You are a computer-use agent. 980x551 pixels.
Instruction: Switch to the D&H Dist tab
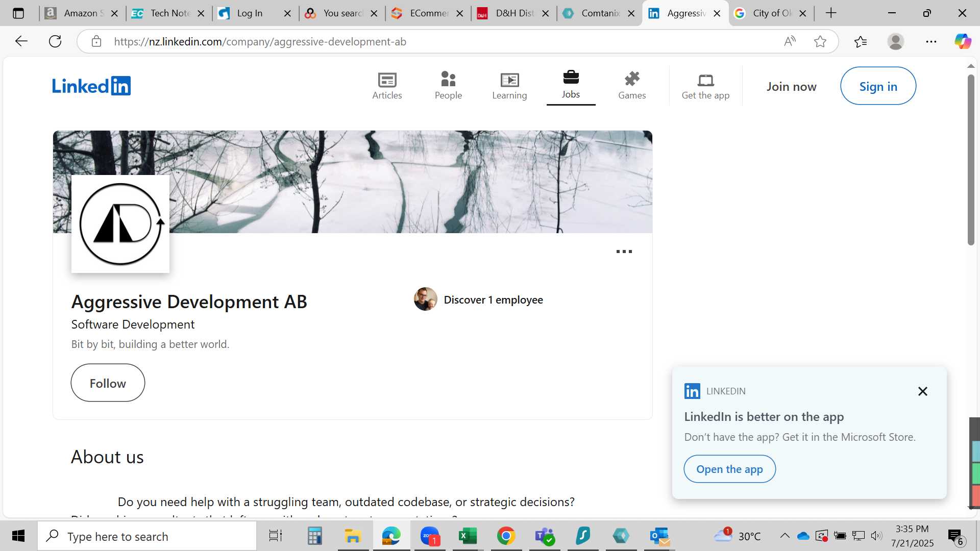pos(512,13)
